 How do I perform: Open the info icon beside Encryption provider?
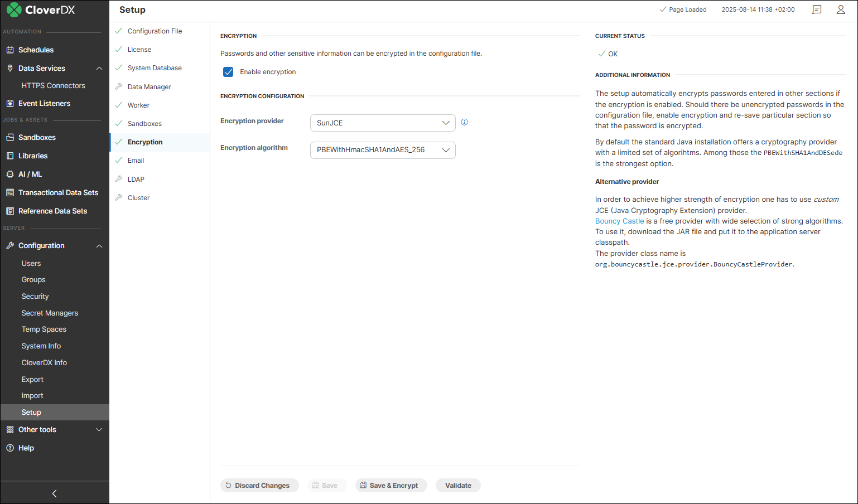pos(464,122)
